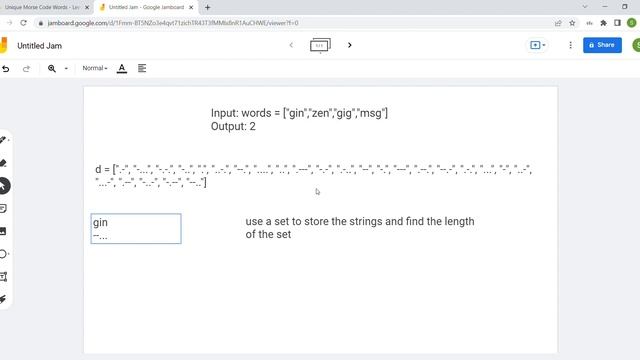Select the 'Input: words' text
640x360 pixels.
tap(299, 113)
